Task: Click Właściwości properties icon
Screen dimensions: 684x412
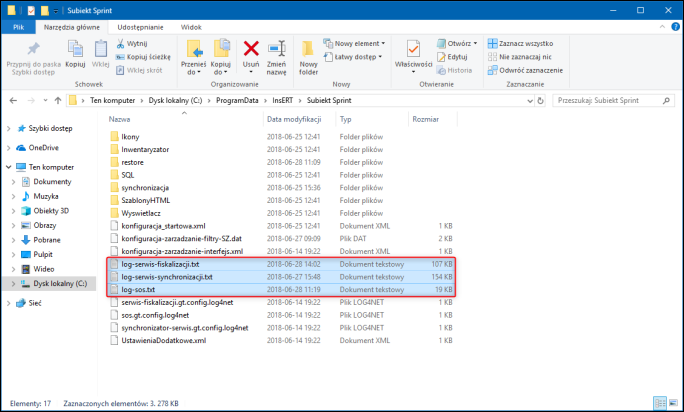Action: (x=413, y=49)
